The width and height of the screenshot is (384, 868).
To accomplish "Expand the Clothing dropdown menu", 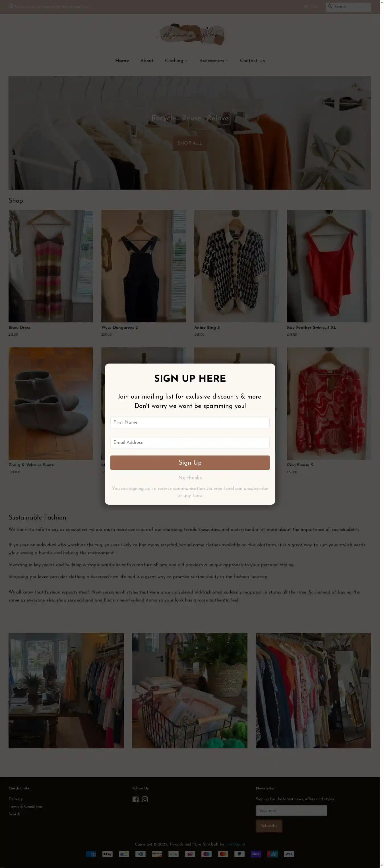I will point(176,61).
